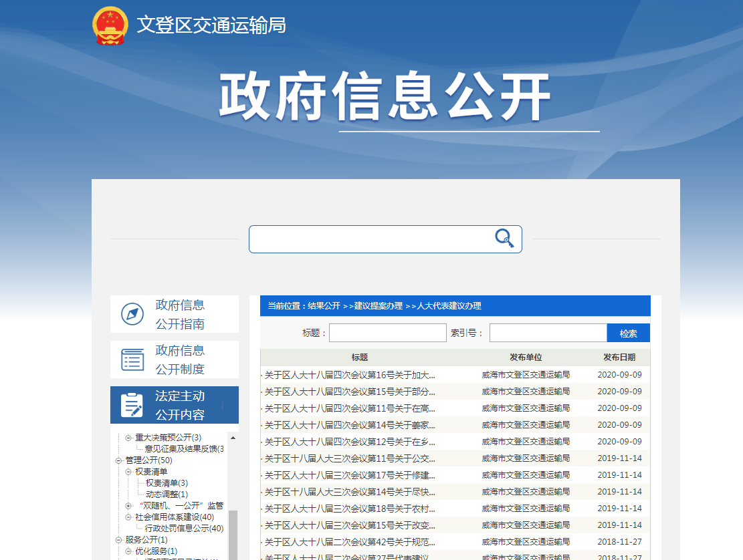The height and width of the screenshot is (560, 743).
Task: Click the 索引号 input field
Action: click(x=548, y=333)
